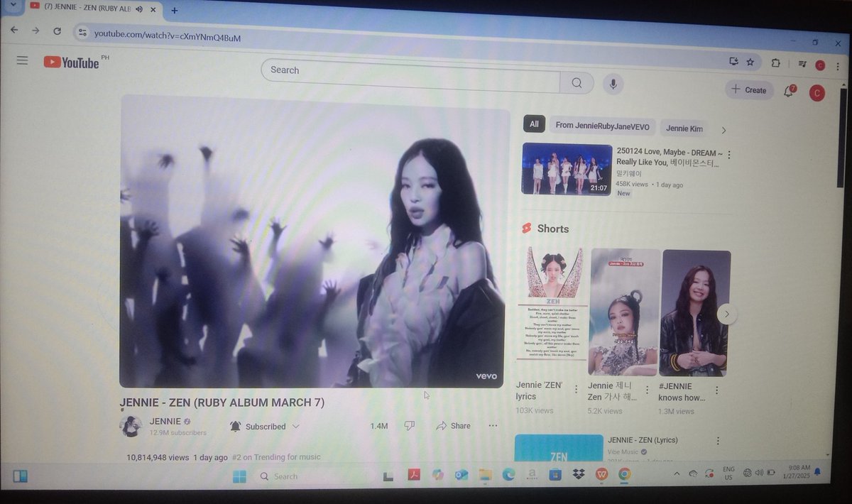Open Jennie 제니 Zen 가사 short thumbnail
852x504 pixels.
click(x=624, y=312)
